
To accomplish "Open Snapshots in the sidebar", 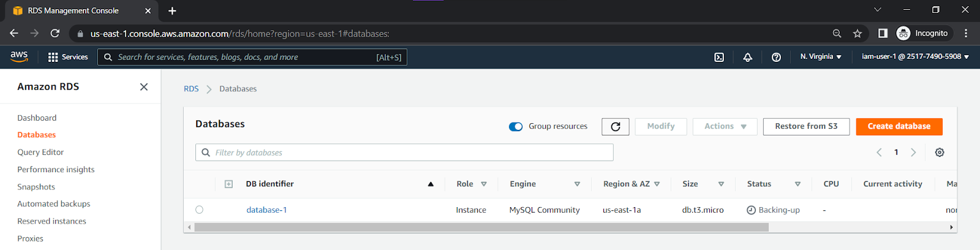I will [x=36, y=187].
